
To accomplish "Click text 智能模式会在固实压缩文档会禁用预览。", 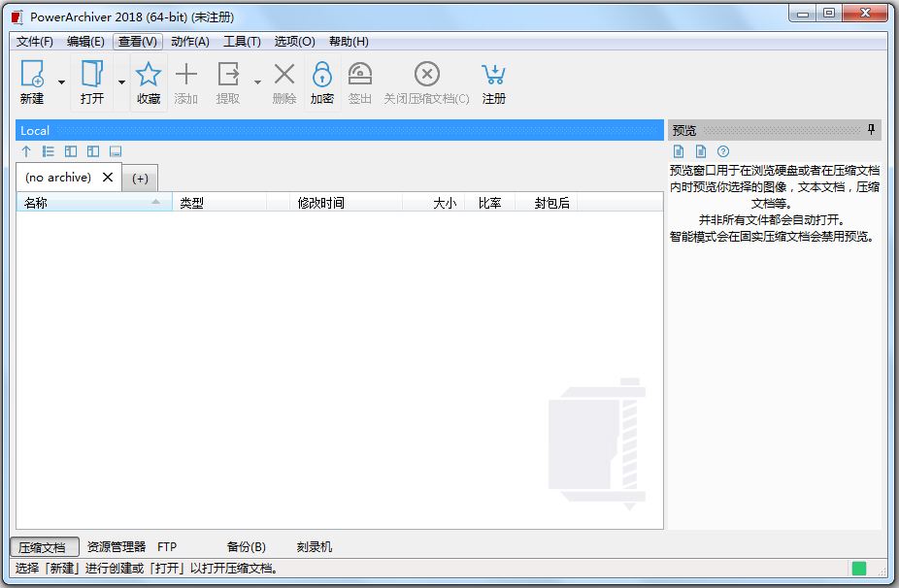I will click(772, 236).
